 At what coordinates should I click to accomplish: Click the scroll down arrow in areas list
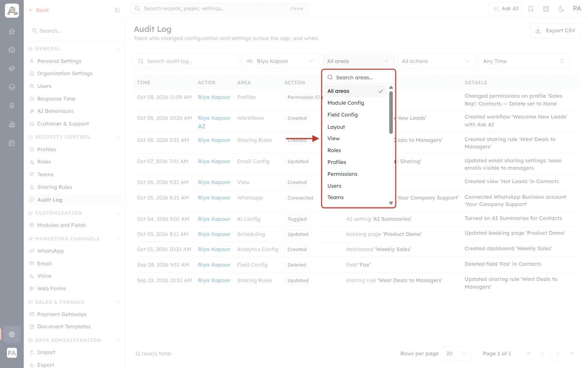[x=391, y=203]
